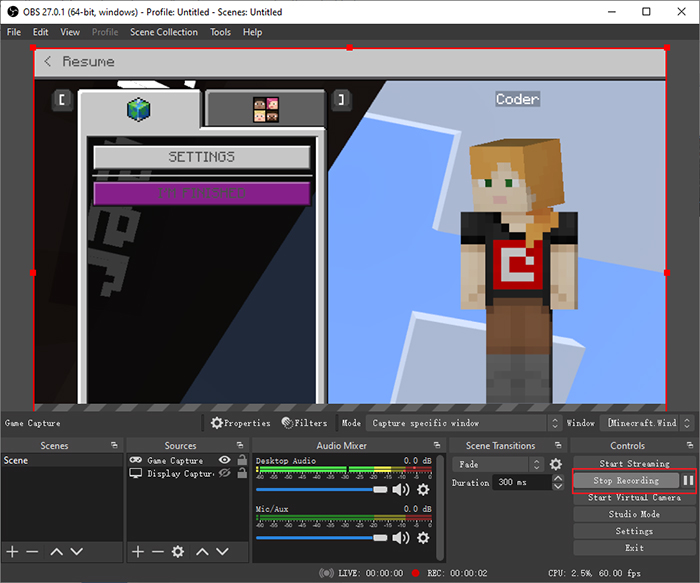Open Studio Mode

coord(634,514)
